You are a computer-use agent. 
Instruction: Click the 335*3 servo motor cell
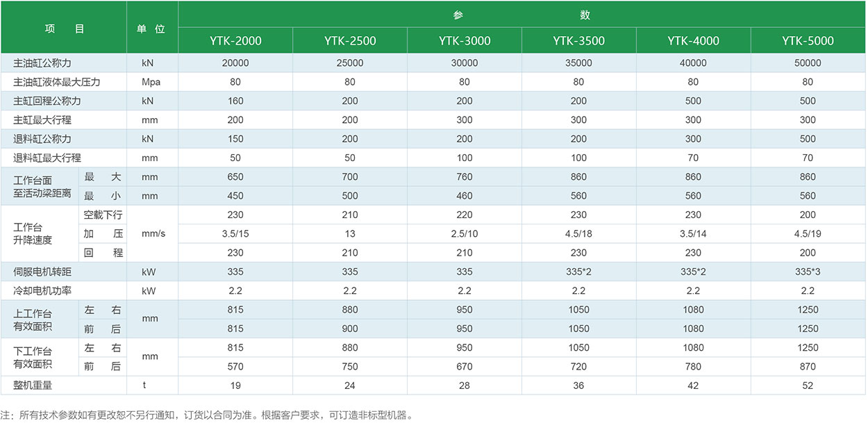click(x=808, y=272)
